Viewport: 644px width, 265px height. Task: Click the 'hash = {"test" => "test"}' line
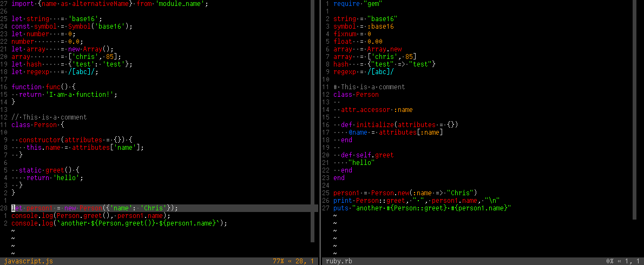[x=384, y=64]
